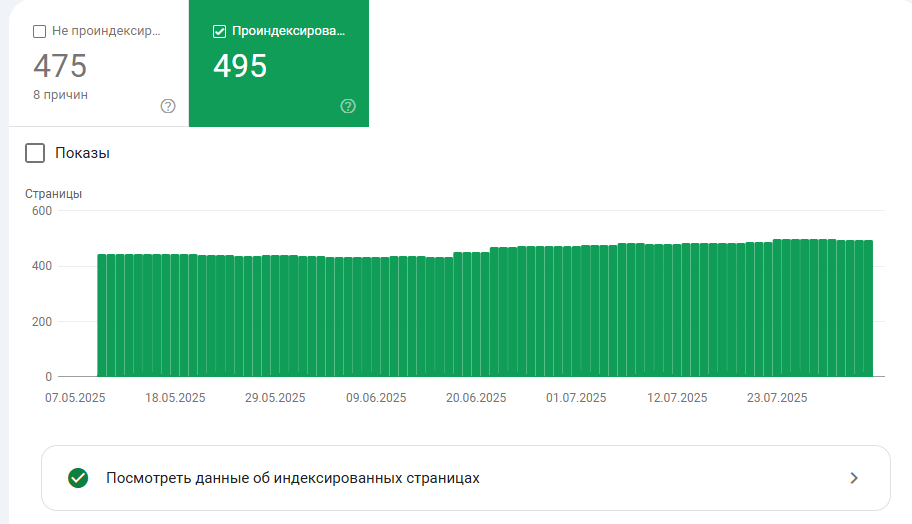The width and height of the screenshot is (912, 524).
Task: Click the Показы label
Action: 82,153
